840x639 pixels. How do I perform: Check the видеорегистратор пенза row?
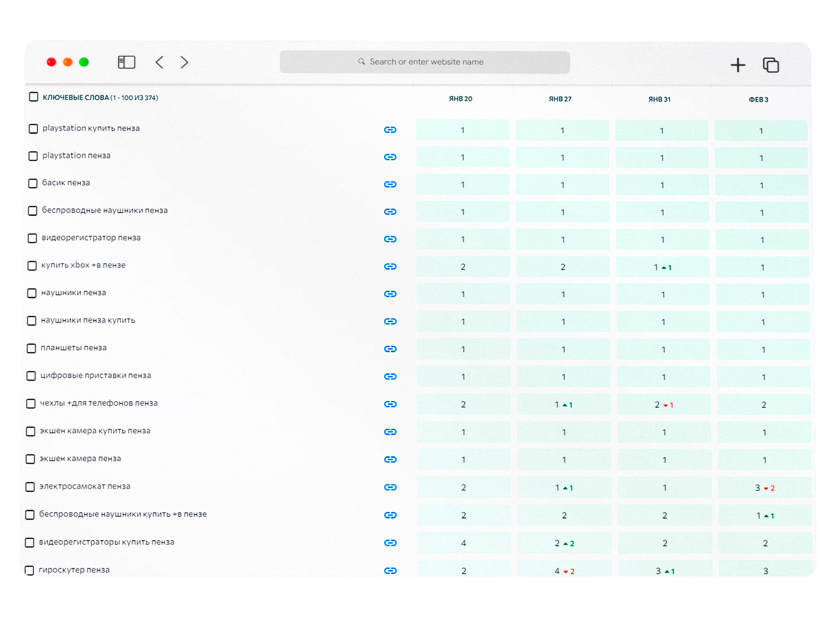(32, 238)
